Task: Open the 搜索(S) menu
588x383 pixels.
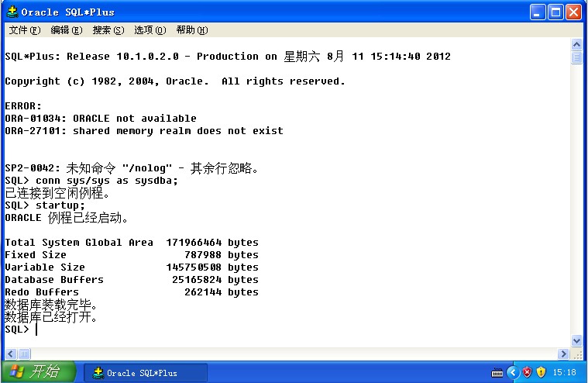Action: 108,30
